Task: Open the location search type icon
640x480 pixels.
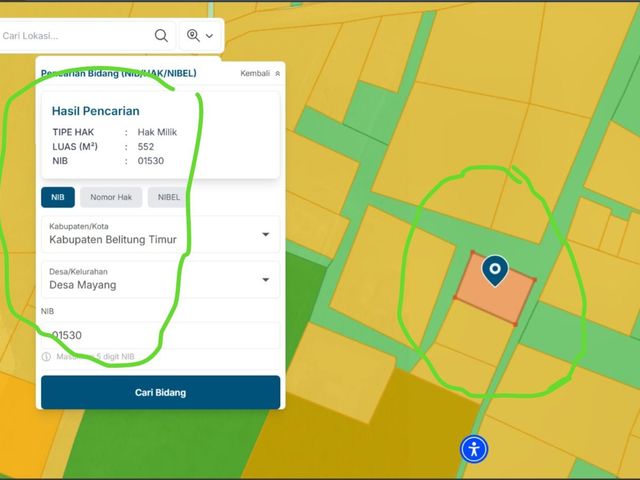Action: (x=193, y=36)
